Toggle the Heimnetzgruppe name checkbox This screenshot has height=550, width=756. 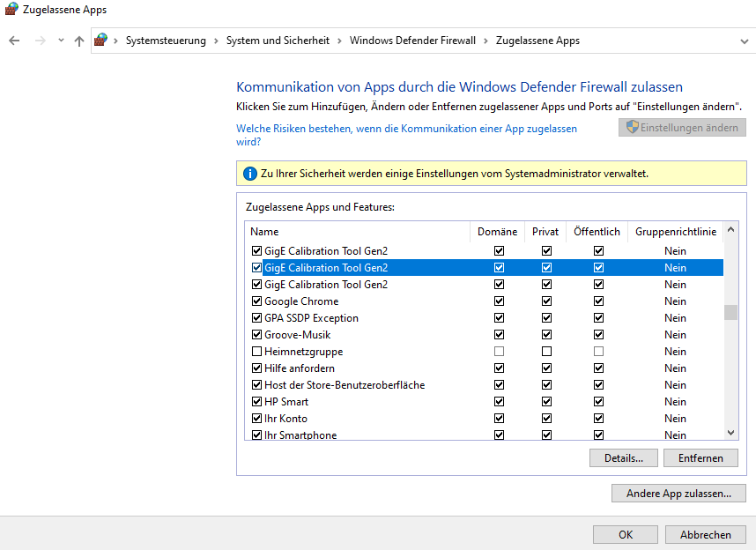[x=257, y=352]
